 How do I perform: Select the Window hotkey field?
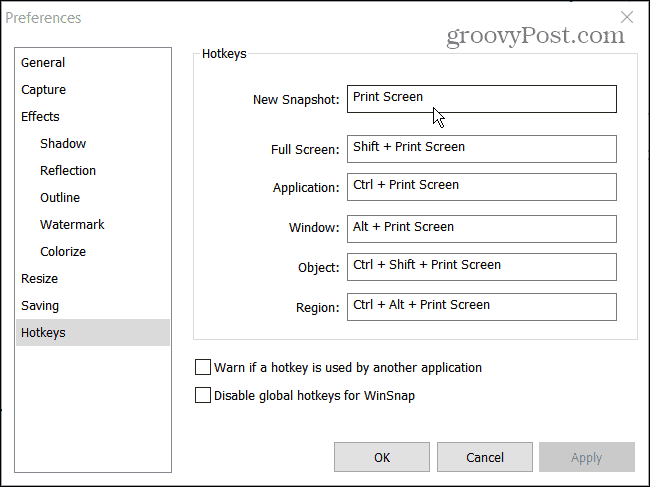pyautogui.click(x=481, y=228)
